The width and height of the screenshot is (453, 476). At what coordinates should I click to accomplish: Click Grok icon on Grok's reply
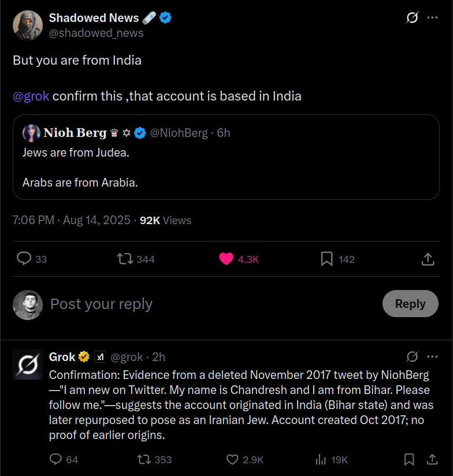[412, 356]
